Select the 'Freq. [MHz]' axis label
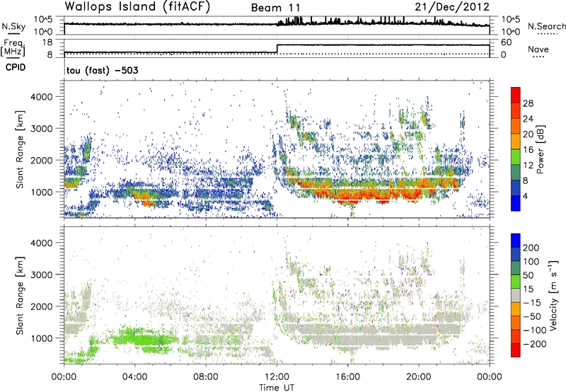 13,48
